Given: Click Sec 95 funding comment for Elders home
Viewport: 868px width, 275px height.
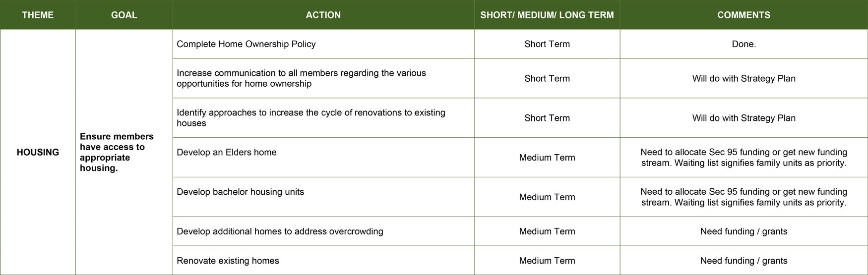Looking at the screenshot, I should (x=744, y=158).
